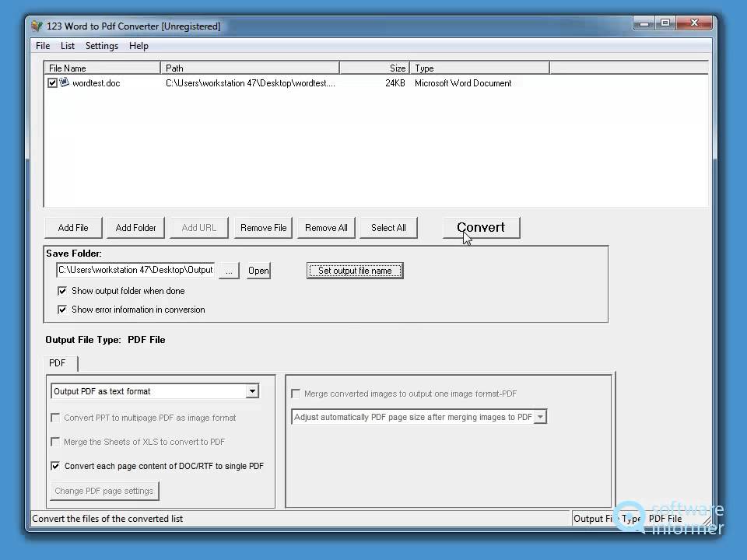
Task: Open the File menu
Action: (x=43, y=46)
